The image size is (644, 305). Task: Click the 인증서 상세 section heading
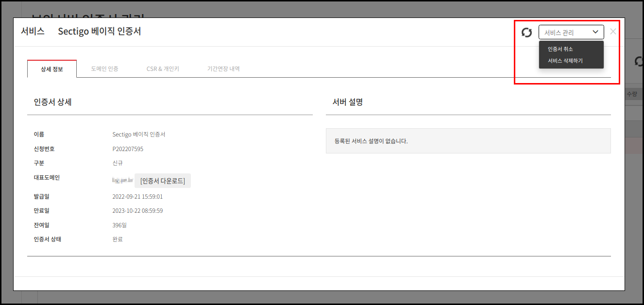click(x=53, y=102)
